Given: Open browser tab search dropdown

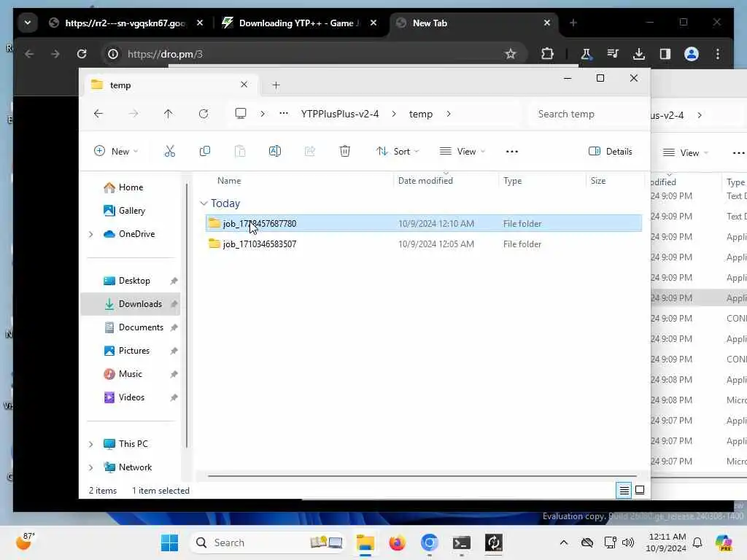Looking at the screenshot, I should (28, 23).
